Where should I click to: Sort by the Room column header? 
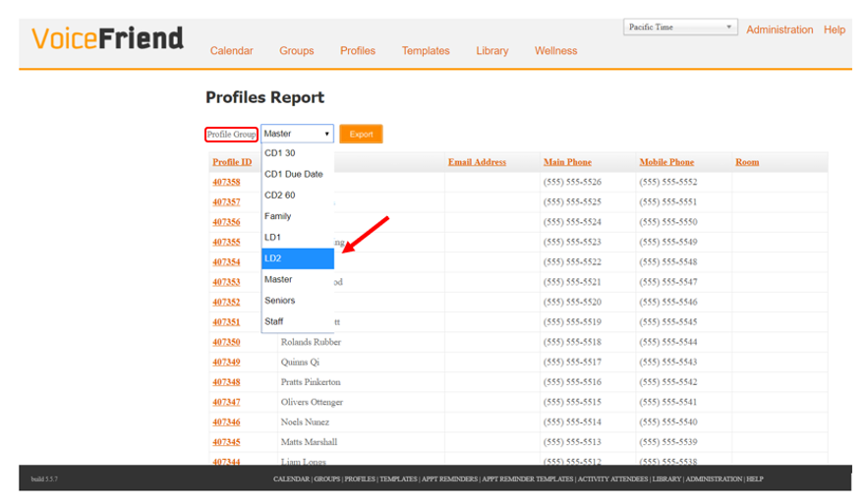pos(747,162)
